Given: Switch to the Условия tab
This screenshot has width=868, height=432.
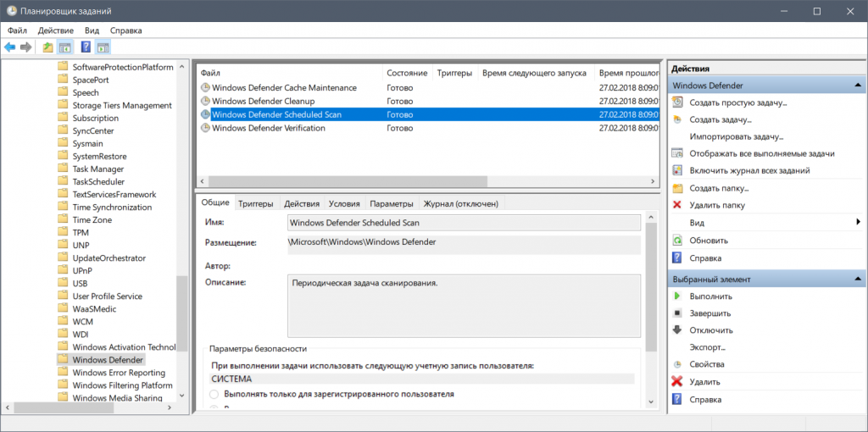Looking at the screenshot, I should click(344, 204).
